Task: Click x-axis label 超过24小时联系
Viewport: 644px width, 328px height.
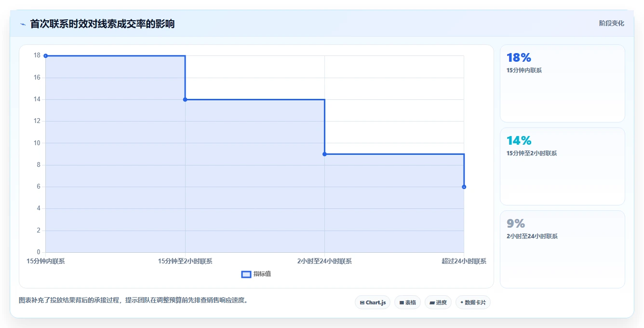Action: pyautogui.click(x=464, y=261)
